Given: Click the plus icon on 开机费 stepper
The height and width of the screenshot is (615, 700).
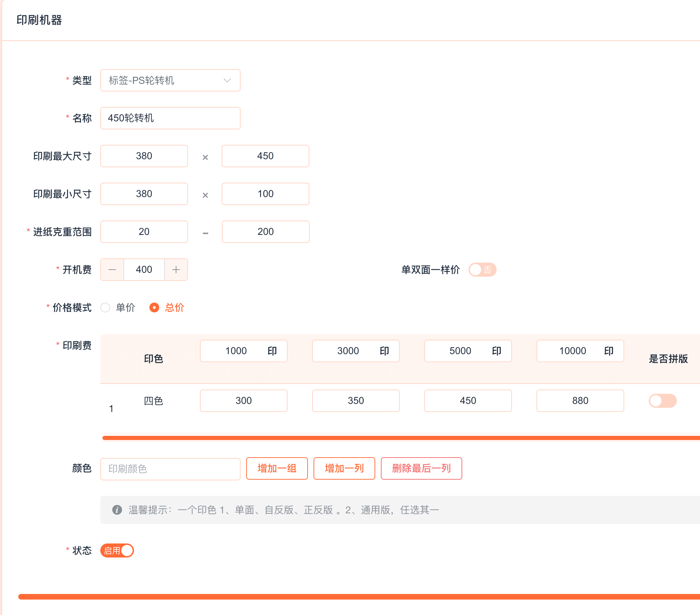Looking at the screenshot, I should (176, 270).
